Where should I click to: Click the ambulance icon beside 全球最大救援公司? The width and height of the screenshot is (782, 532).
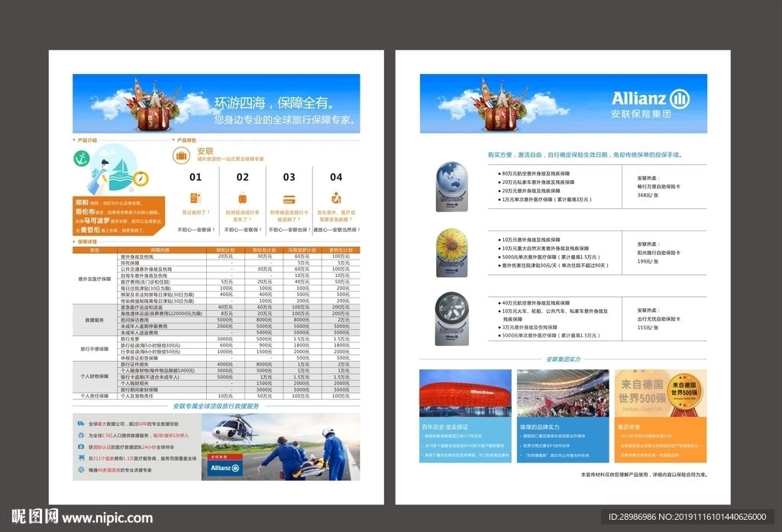(81, 424)
